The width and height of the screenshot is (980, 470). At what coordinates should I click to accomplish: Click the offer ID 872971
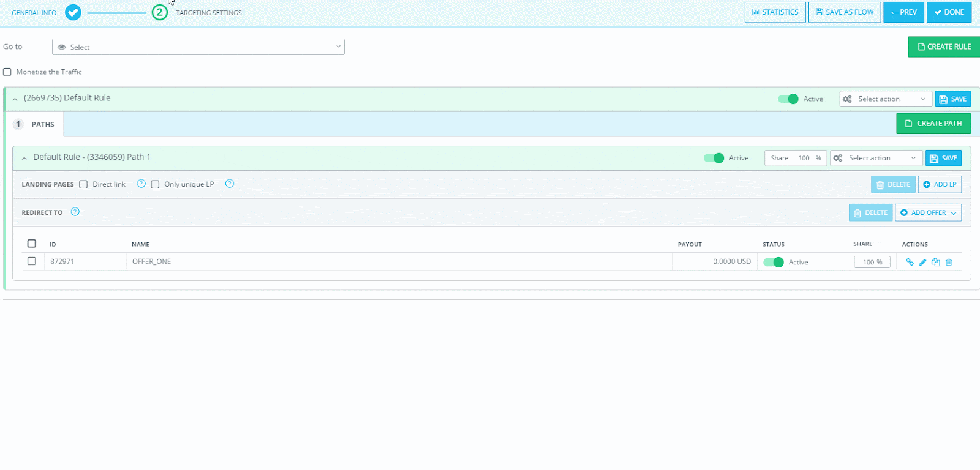62,261
